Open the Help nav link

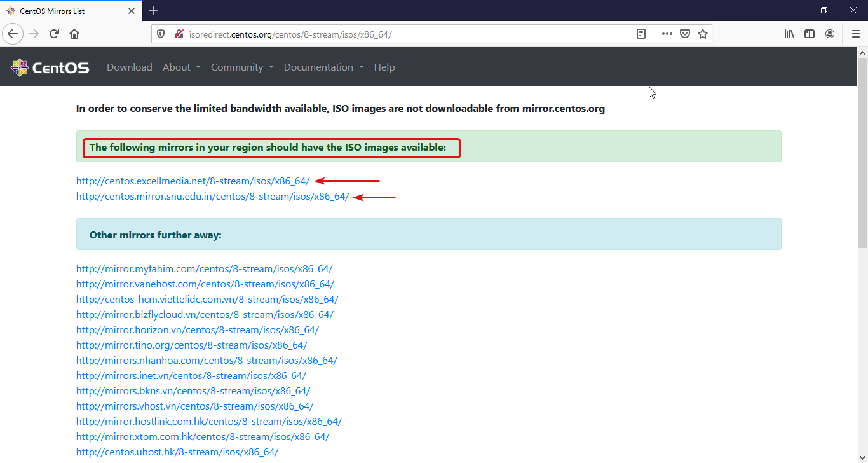pos(384,67)
